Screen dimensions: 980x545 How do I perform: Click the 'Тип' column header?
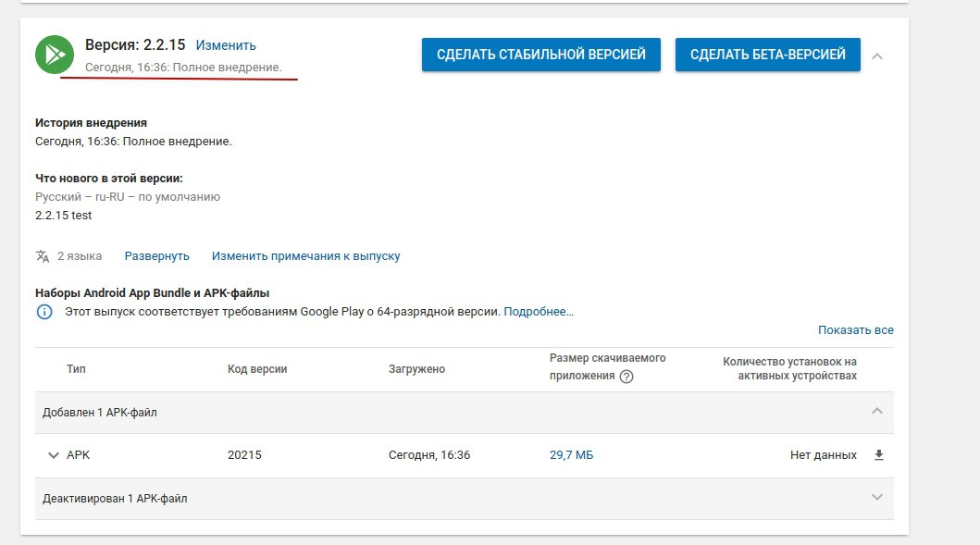[76, 369]
